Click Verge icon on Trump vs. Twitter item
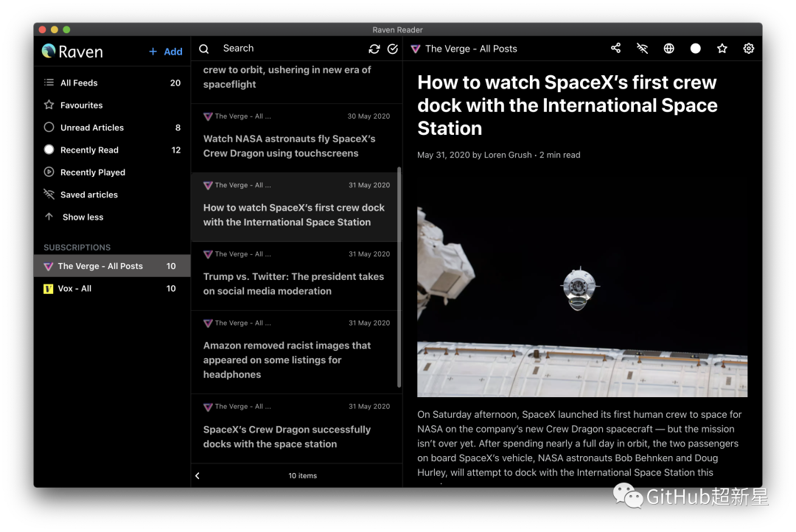This screenshot has width=796, height=532. tap(208, 254)
